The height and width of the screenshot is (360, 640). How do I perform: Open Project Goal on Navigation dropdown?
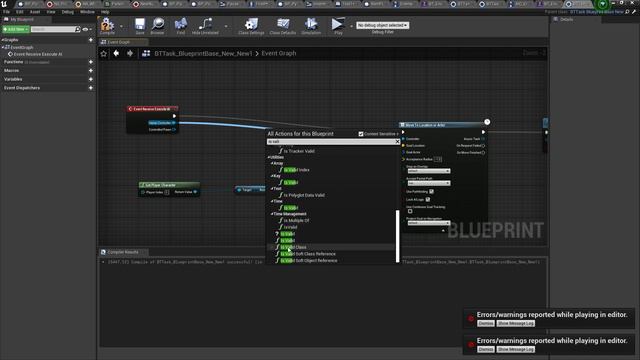point(429,223)
